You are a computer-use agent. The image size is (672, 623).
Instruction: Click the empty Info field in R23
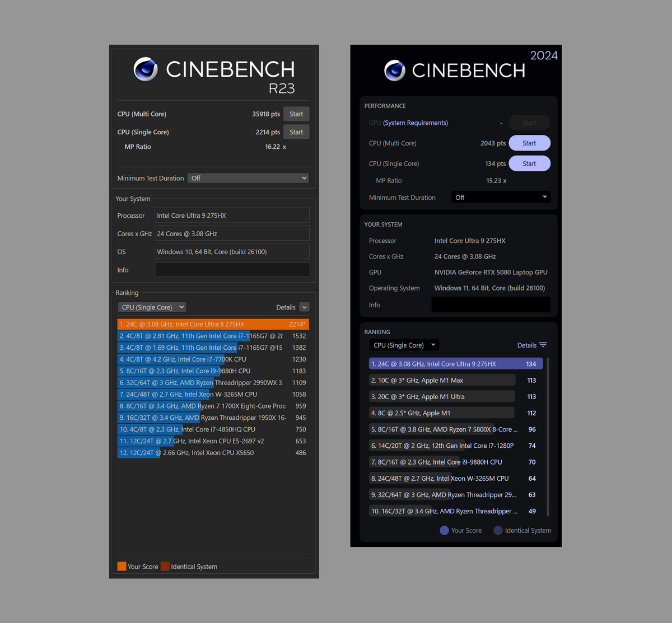coord(232,270)
